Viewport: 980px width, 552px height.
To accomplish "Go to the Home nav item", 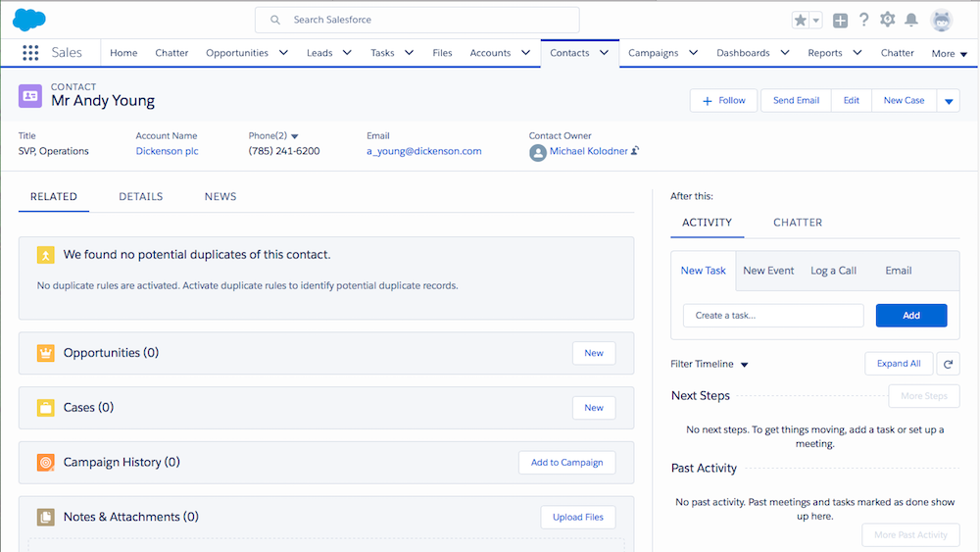I will (123, 53).
